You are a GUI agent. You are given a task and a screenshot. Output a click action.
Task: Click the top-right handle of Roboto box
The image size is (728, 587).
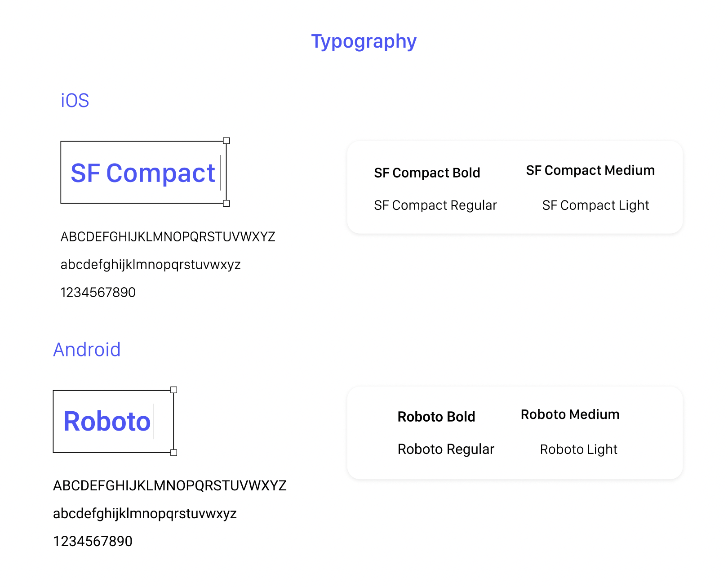174,390
